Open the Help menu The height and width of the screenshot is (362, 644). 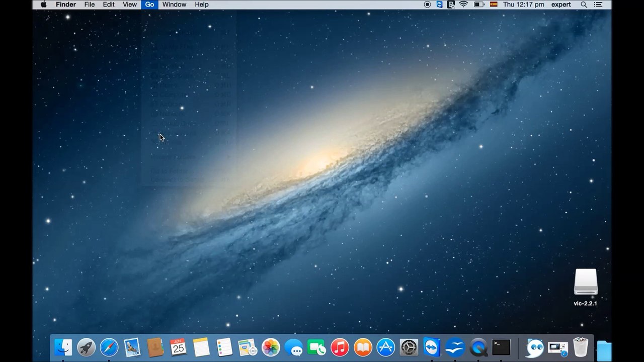202,5
